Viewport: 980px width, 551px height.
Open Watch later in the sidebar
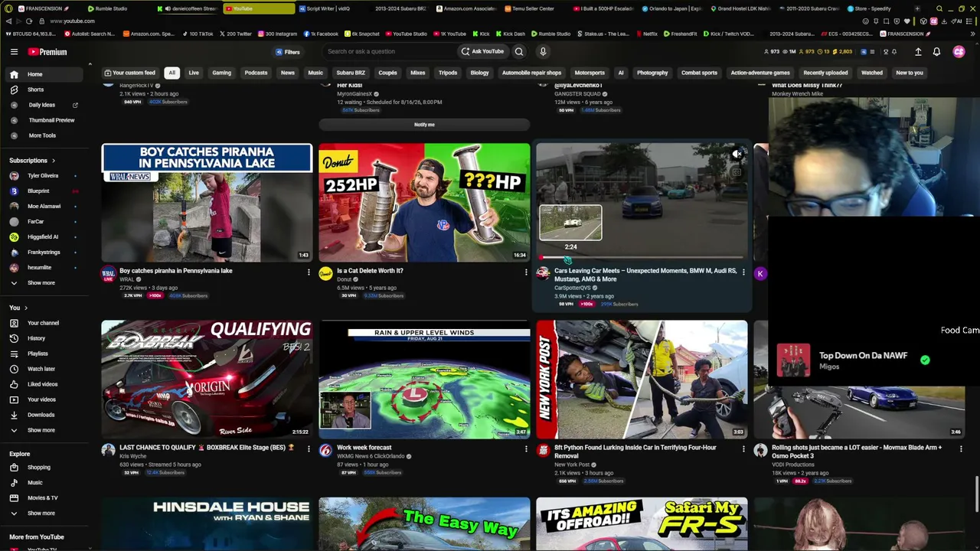(x=41, y=369)
